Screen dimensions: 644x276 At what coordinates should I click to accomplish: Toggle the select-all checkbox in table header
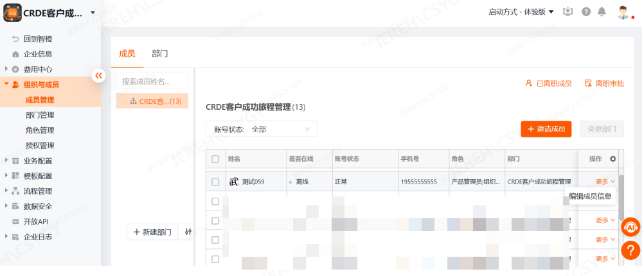(x=215, y=159)
